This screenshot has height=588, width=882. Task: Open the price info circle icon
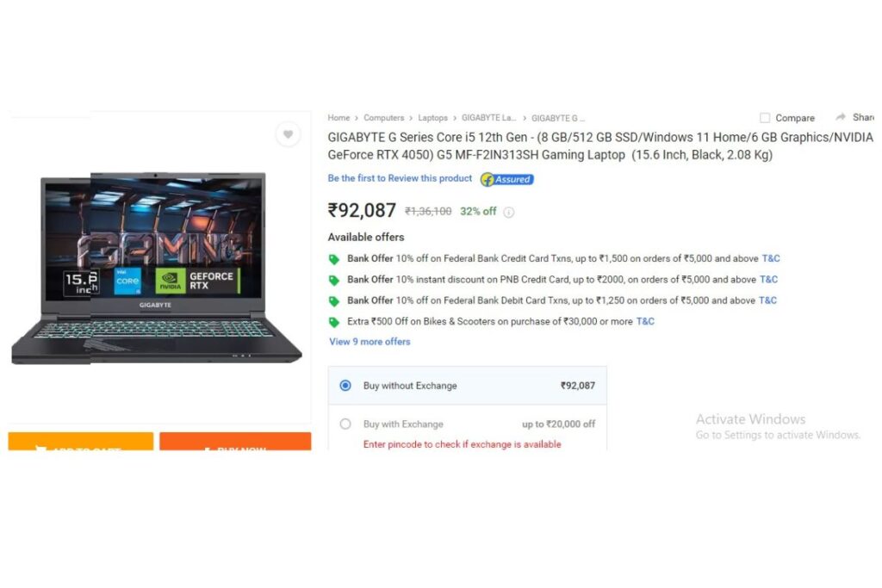(x=508, y=212)
